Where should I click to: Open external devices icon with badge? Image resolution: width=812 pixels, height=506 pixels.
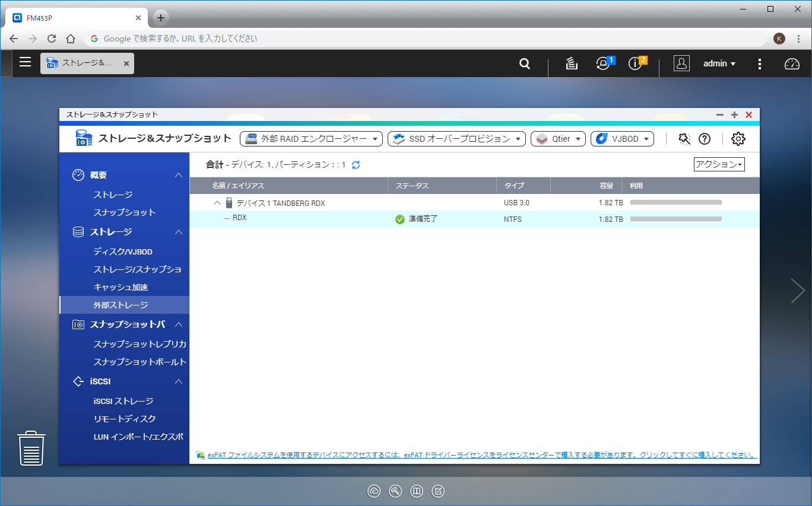(x=604, y=63)
